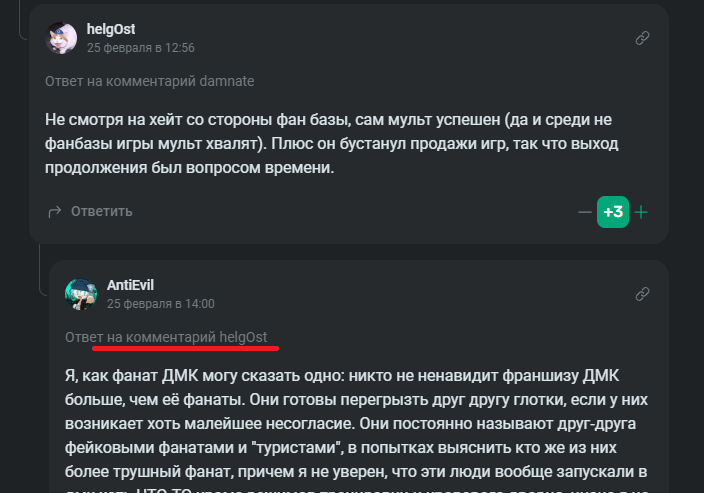Viewport: 704px width, 493px height.
Task: Click the reply arrow icon under helgOst's comment
Action: coord(55,211)
